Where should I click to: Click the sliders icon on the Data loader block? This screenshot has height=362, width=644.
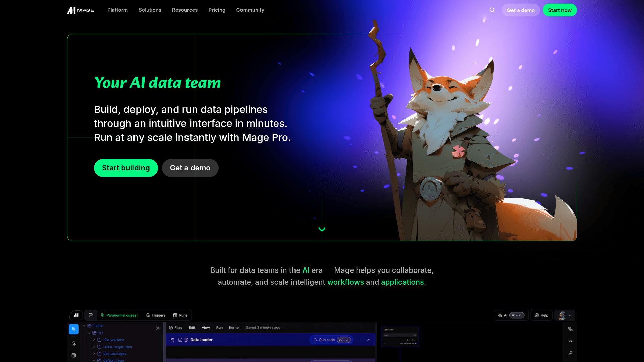point(172,340)
